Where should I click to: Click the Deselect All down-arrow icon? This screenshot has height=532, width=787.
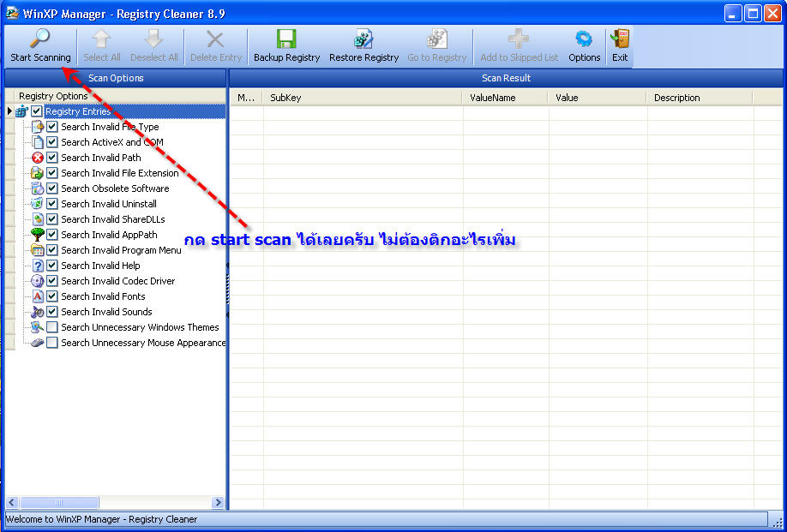coord(153,38)
